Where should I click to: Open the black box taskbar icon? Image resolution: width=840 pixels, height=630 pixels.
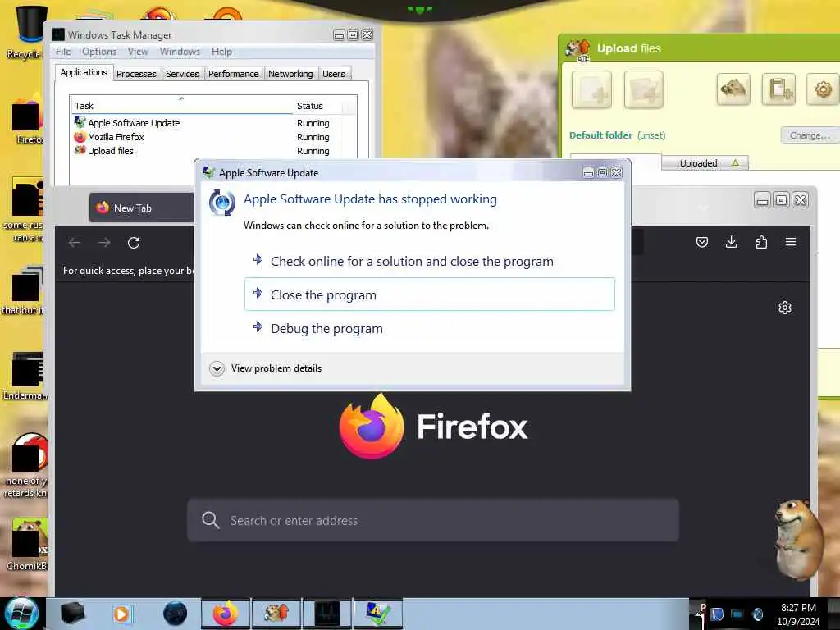tap(72, 614)
